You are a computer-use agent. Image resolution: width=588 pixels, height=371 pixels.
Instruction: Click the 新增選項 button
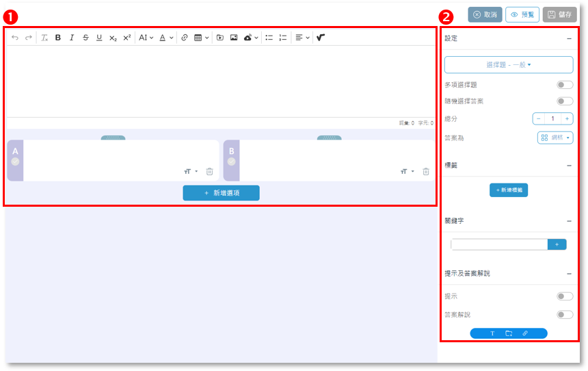tap(221, 193)
